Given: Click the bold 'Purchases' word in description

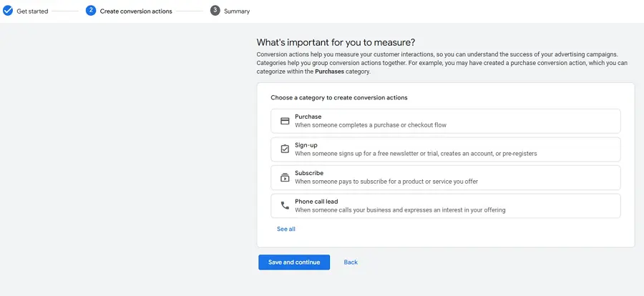Looking at the screenshot, I should 329,71.
